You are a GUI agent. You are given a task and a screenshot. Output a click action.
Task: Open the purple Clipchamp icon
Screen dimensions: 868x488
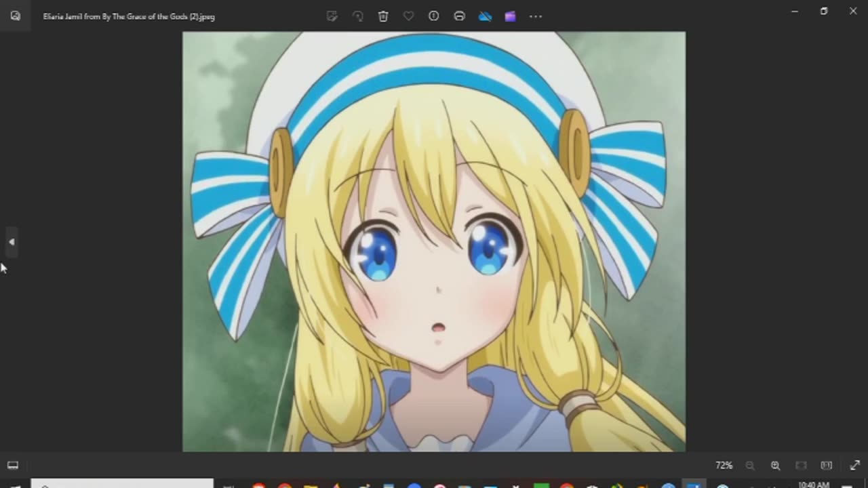(510, 16)
